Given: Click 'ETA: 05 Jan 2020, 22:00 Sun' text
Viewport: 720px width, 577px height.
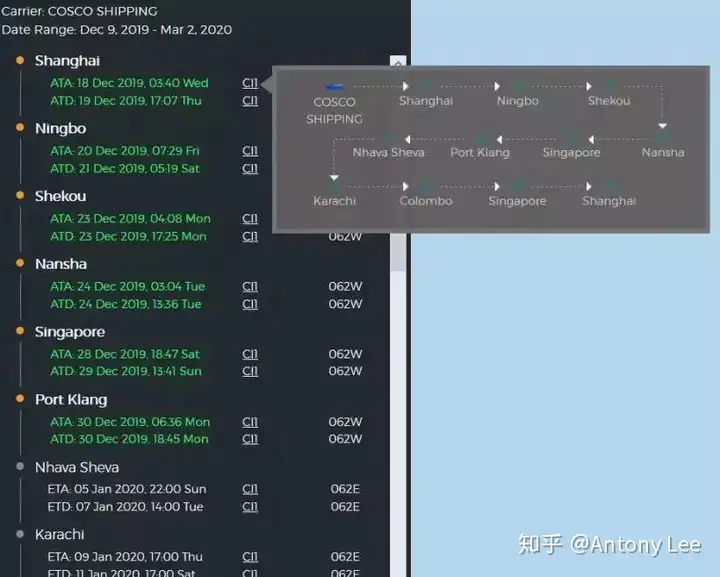Looking at the screenshot, I should (x=127, y=489).
